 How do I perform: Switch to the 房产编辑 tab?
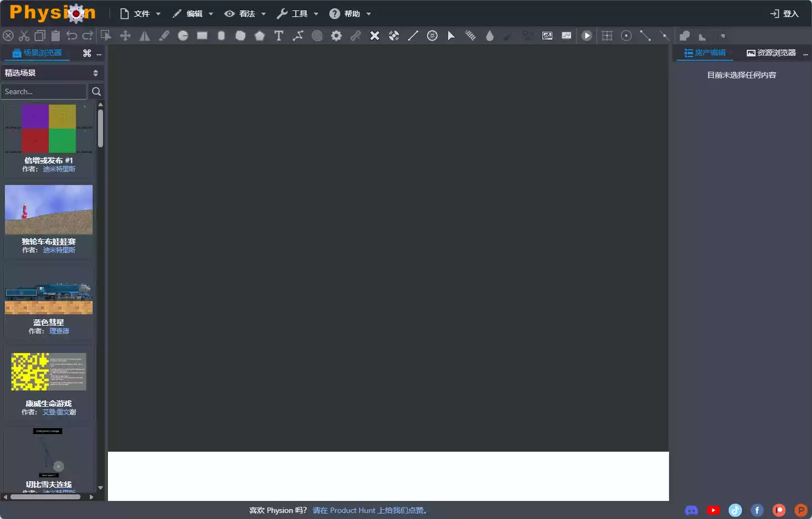pos(705,53)
